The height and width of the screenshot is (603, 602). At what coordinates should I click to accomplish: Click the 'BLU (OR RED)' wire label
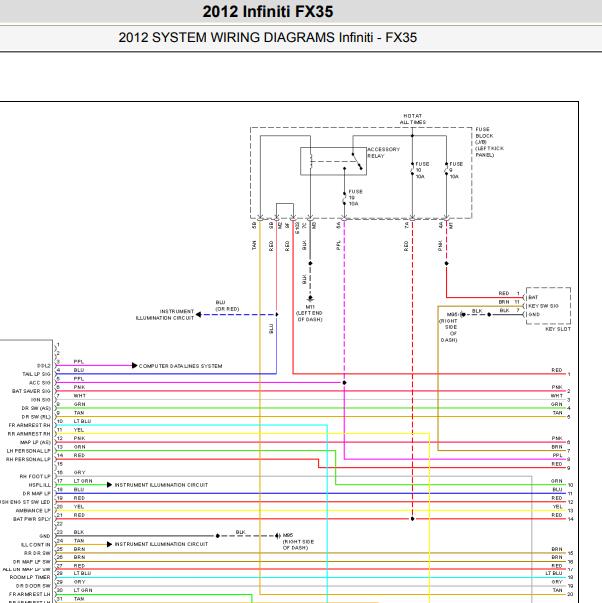pos(227,306)
